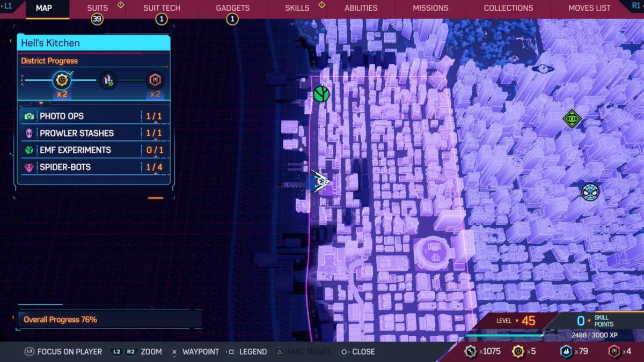Image resolution: width=644 pixels, height=362 pixels.
Task: Click the R1 shoulder button indicator
Action: (636, 5)
